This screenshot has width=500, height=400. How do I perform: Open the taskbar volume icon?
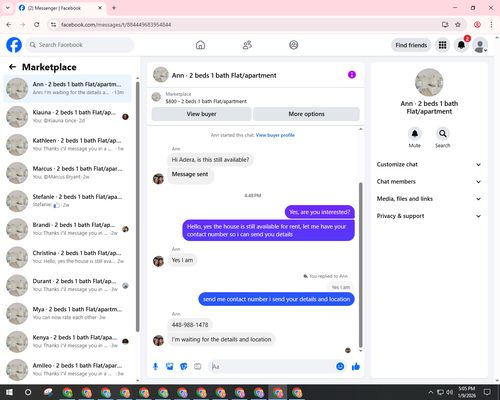[x=450, y=392]
